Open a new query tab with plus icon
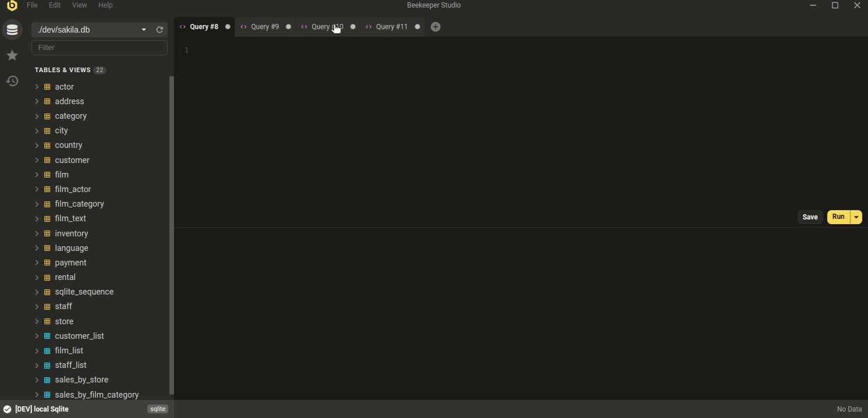Image resolution: width=868 pixels, height=418 pixels. click(435, 26)
